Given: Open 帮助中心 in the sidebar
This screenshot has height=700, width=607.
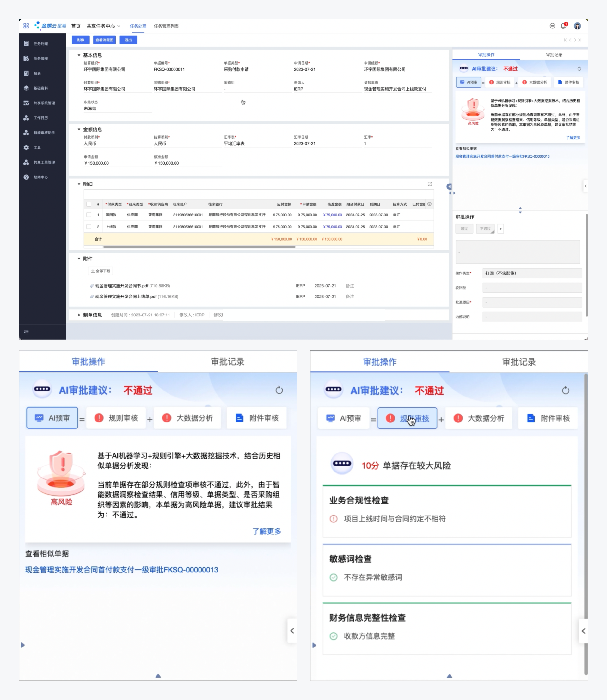Looking at the screenshot, I should tap(40, 177).
